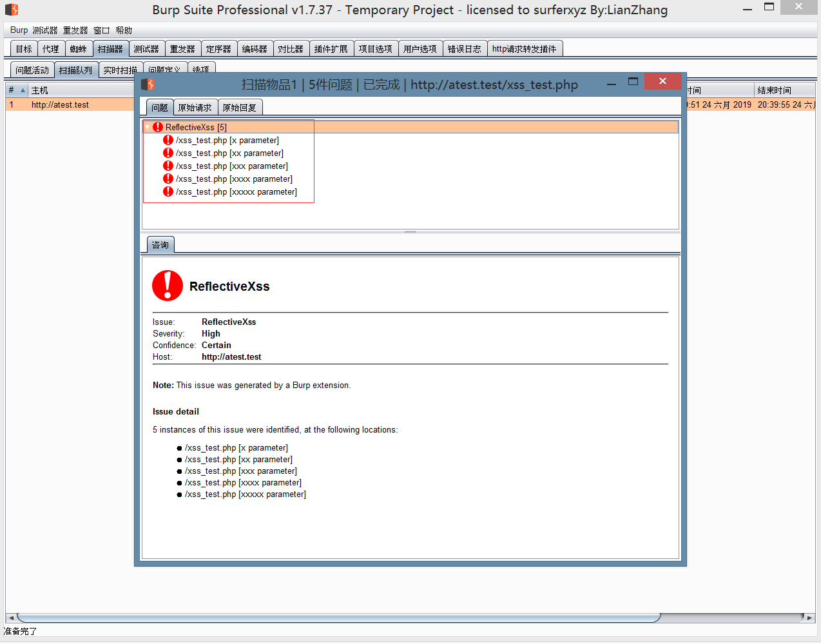Click the 主机 column header

click(x=81, y=90)
